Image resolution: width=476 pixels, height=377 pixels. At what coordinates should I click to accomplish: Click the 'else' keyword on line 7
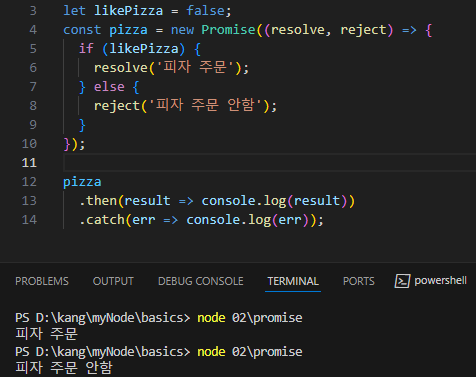(x=109, y=87)
